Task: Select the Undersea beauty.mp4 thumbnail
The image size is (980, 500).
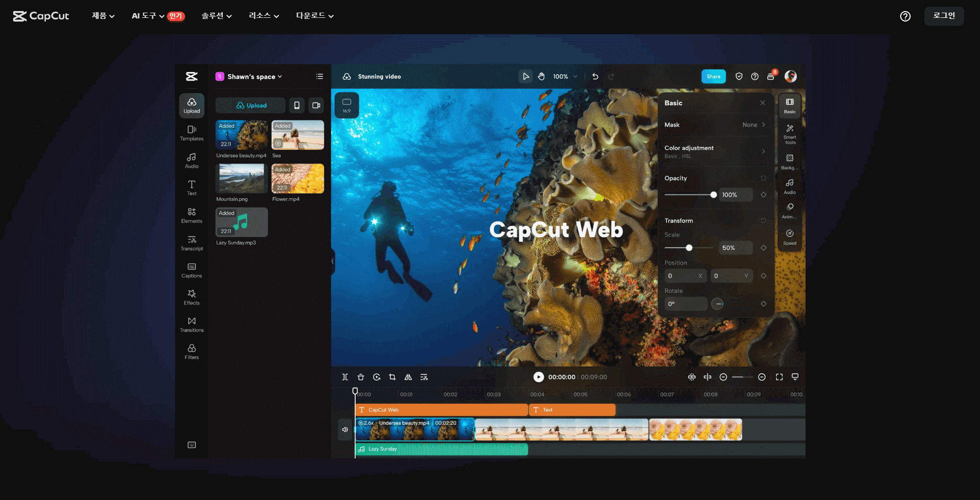Action: [x=242, y=135]
